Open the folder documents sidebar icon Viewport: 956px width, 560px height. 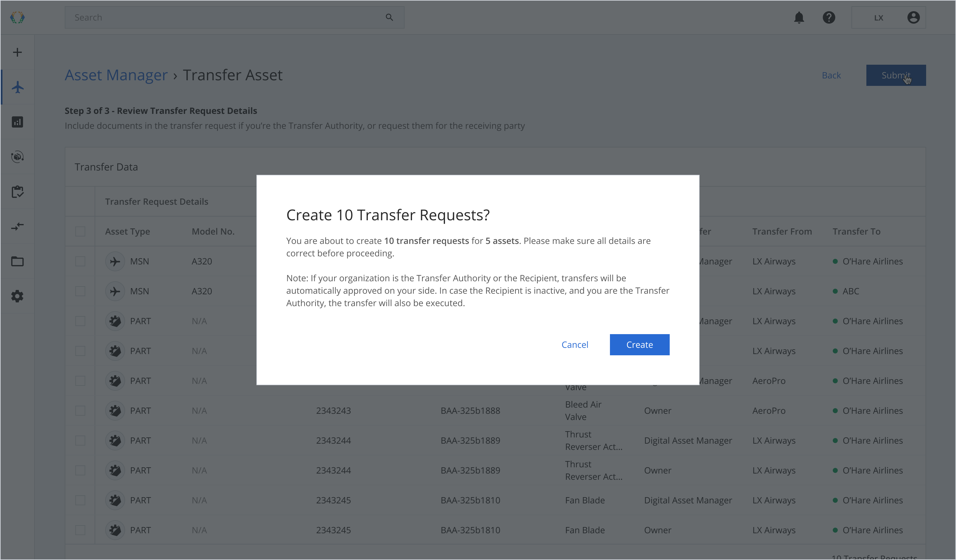click(x=17, y=261)
